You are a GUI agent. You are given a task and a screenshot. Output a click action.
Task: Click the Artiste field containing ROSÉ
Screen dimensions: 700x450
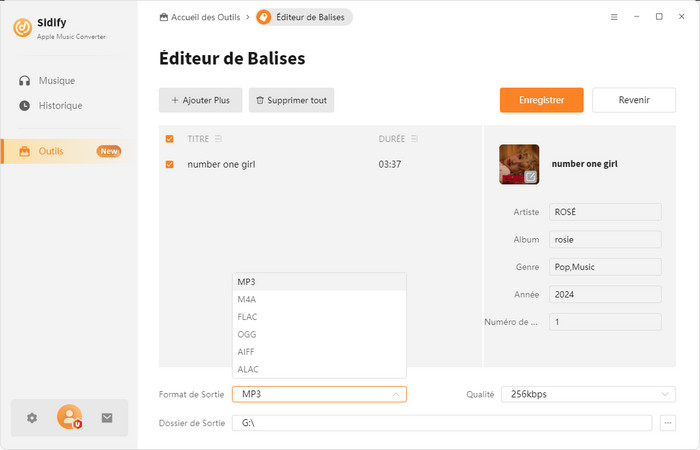pos(604,212)
